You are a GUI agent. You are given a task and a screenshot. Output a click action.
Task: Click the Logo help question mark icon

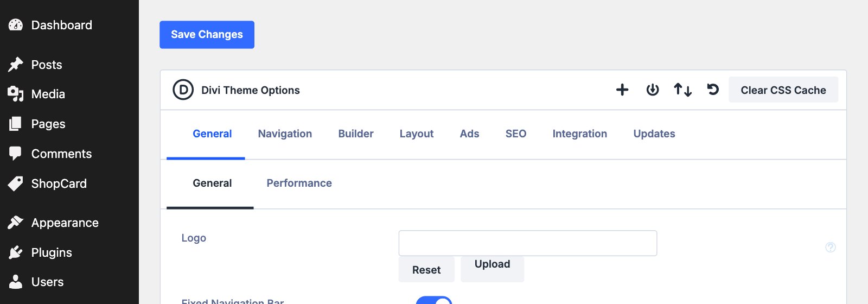click(831, 248)
